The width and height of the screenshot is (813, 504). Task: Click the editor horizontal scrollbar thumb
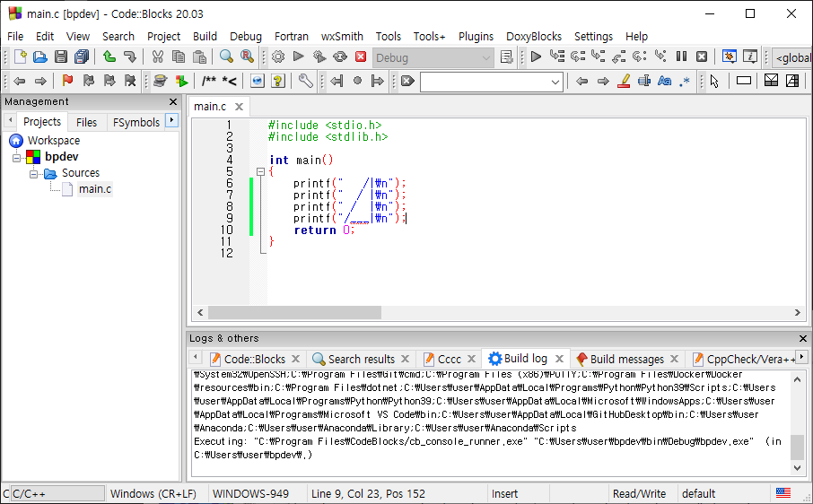(x=294, y=312)
